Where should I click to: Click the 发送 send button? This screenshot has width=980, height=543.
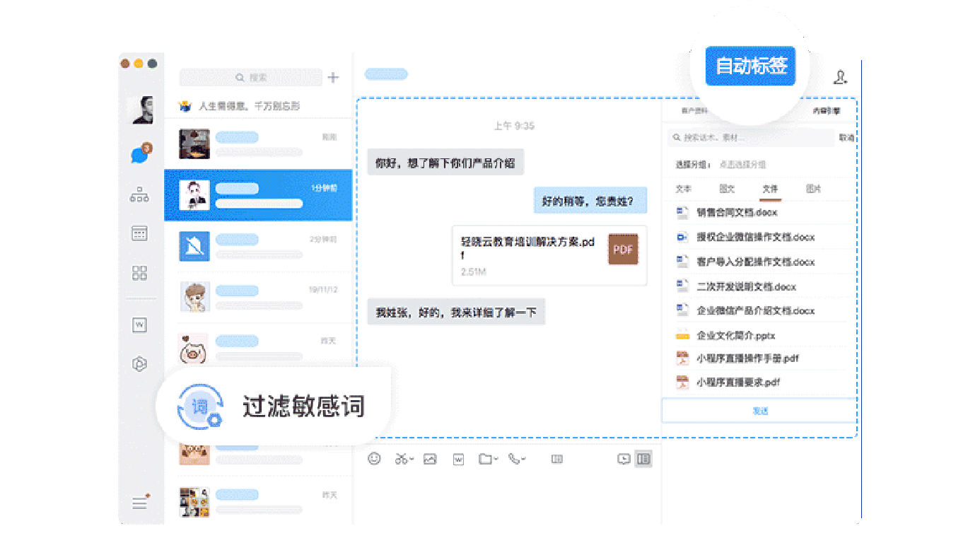tap(759, 410)
